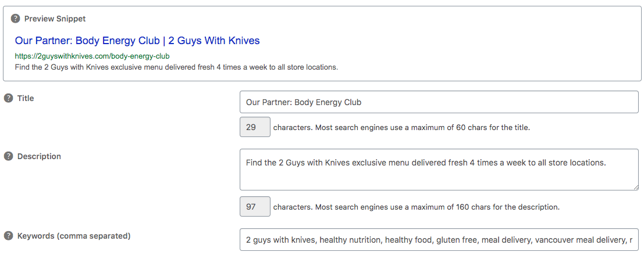This screenshot has height=259, width=644.
Task: Click the help icon beside Keywords label
Action: (9, 236)
